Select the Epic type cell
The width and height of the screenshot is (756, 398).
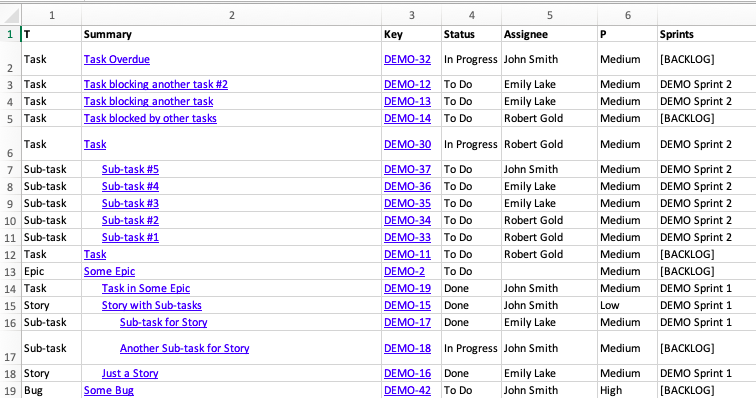[52, 271]
